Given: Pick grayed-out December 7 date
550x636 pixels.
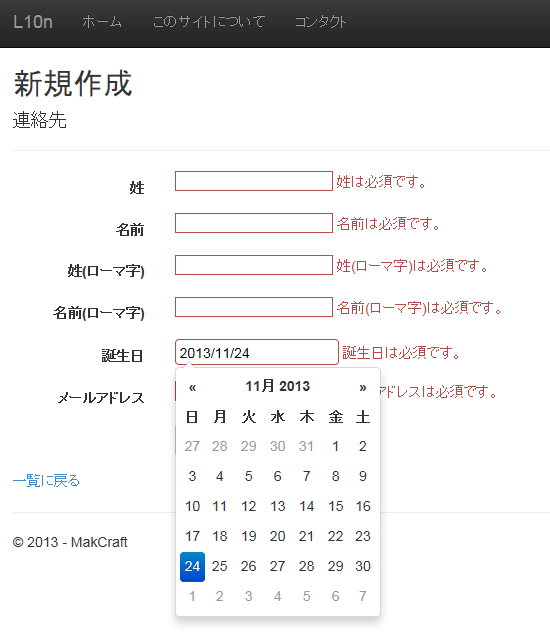Looking at the screenshot, I should pyautogui.click(x=363, y=596).
